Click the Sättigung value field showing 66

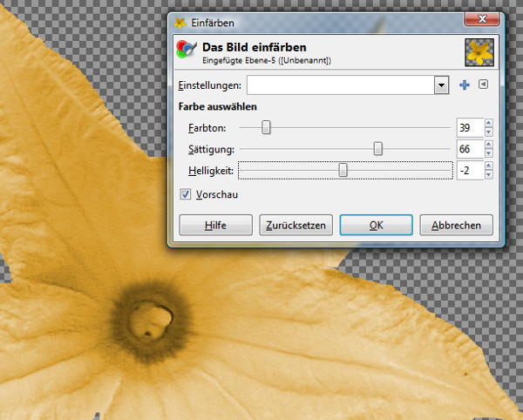tap(470, 149)
